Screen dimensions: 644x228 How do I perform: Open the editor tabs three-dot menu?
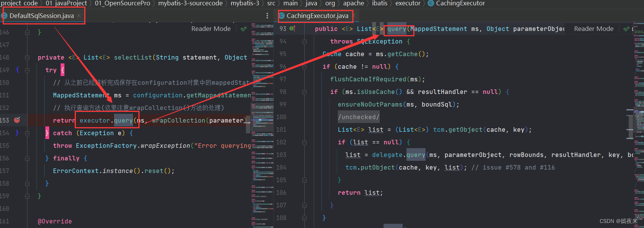[267, 16]
